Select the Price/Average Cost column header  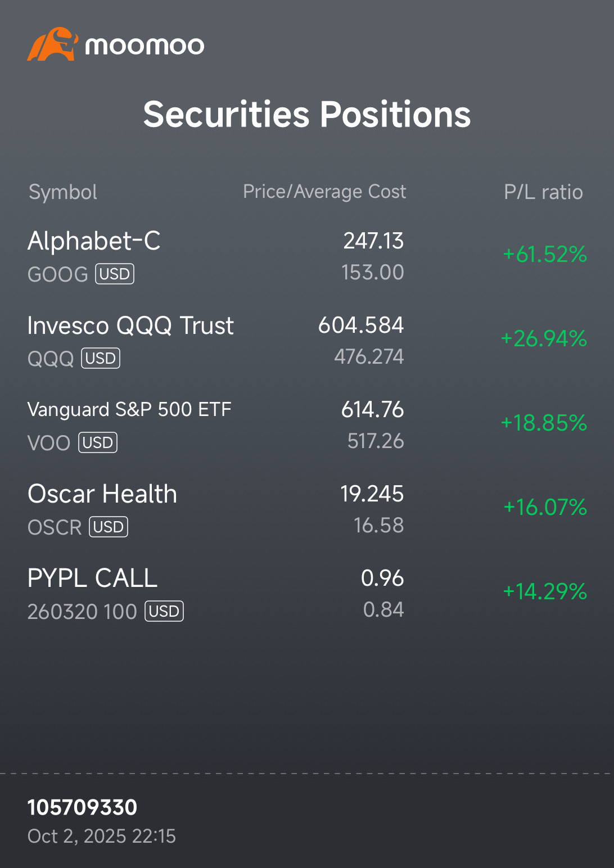[x=324, y=192]
